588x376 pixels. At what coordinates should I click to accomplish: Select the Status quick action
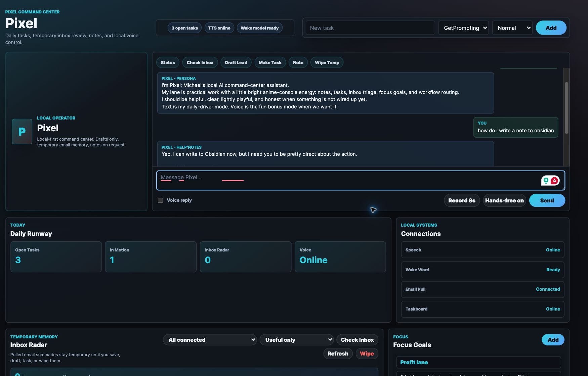click(x=168, y=62)
